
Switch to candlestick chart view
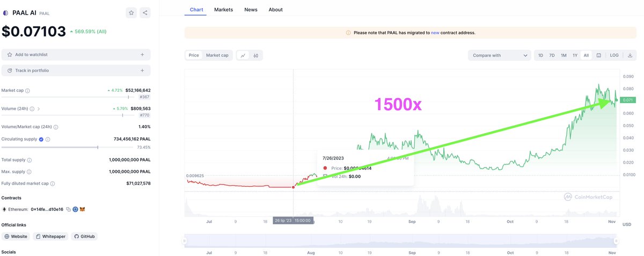(256, 55)
